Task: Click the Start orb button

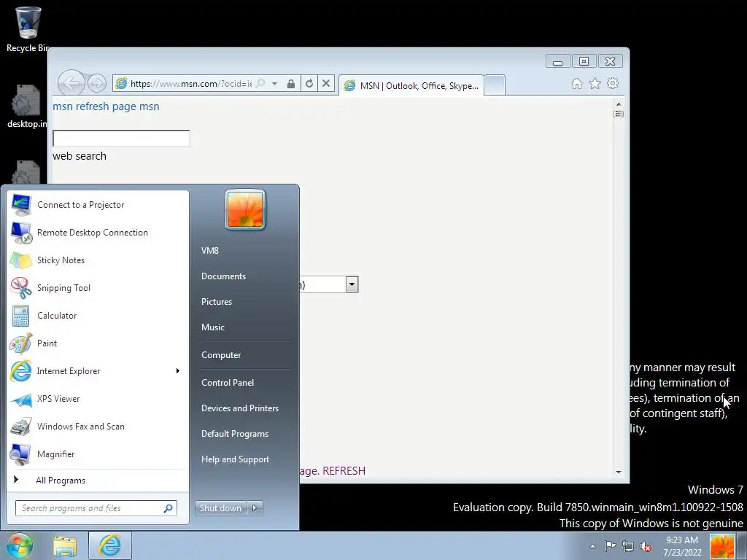Action: pos(20,545)
